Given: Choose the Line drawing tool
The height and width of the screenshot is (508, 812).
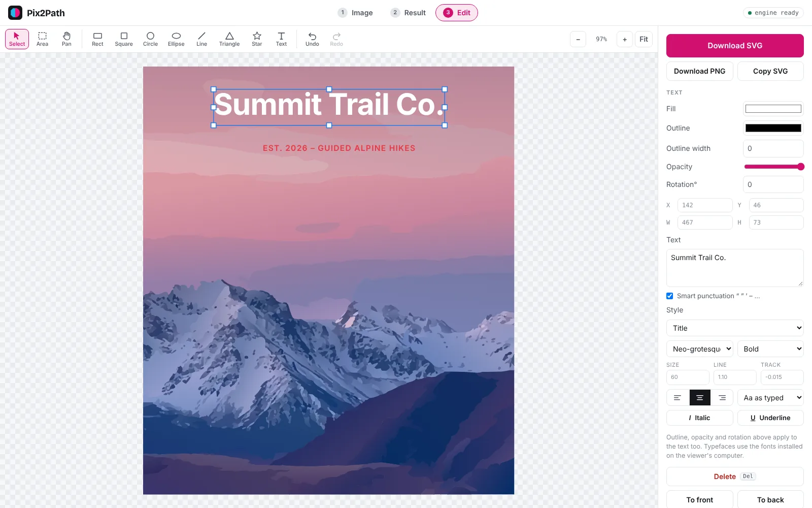Looking at the screenshot, I should (x=201, y=39).
